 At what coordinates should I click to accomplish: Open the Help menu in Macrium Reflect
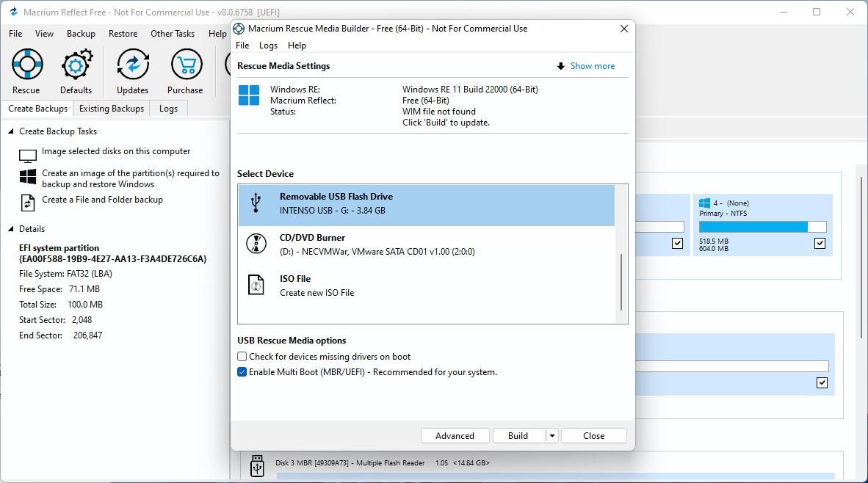click(217, 34)
